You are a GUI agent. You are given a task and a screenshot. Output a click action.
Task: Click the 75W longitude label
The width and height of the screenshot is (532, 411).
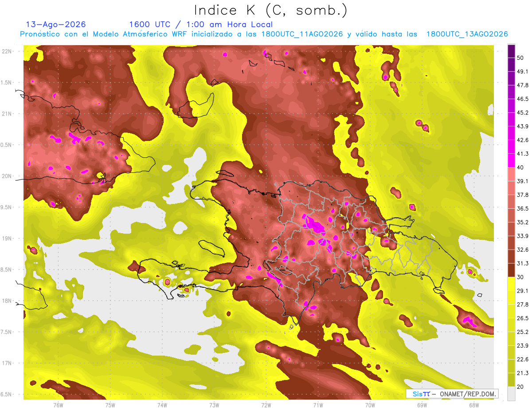(x=110, y=405)
